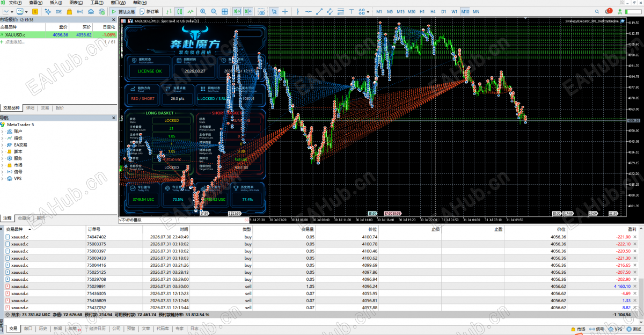Close the 75437052 sell position
Viewport: 644px width, 335px height.
pos(635,307)
